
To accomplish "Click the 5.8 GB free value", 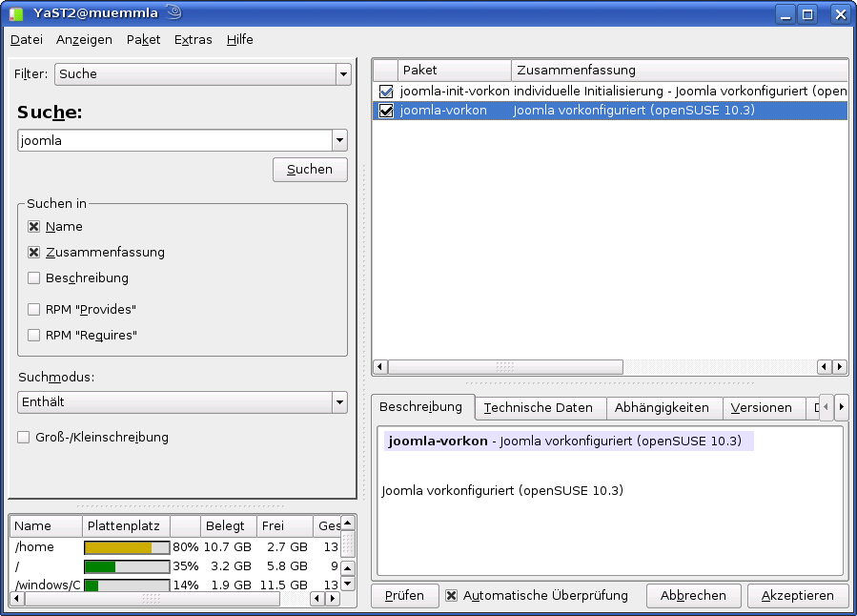I will (288, 566).
